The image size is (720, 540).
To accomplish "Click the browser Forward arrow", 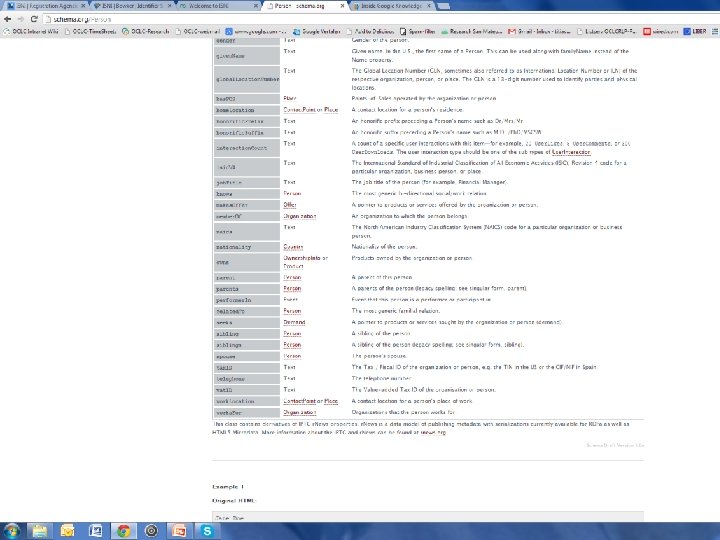I will [20, 19].
